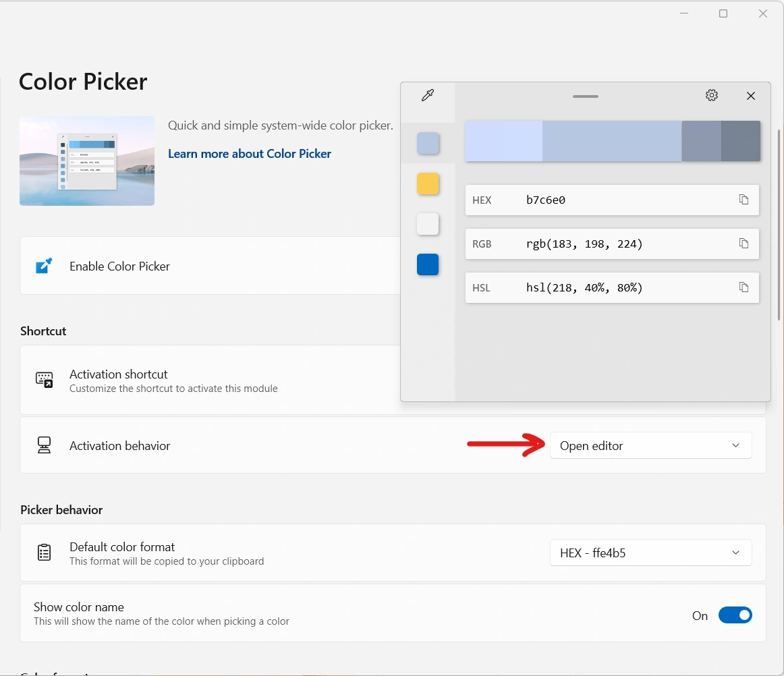Open Color Picker editor settings gear
Image resolution: width=784 pixels, height=676 pixels.
tap(712, 95)
